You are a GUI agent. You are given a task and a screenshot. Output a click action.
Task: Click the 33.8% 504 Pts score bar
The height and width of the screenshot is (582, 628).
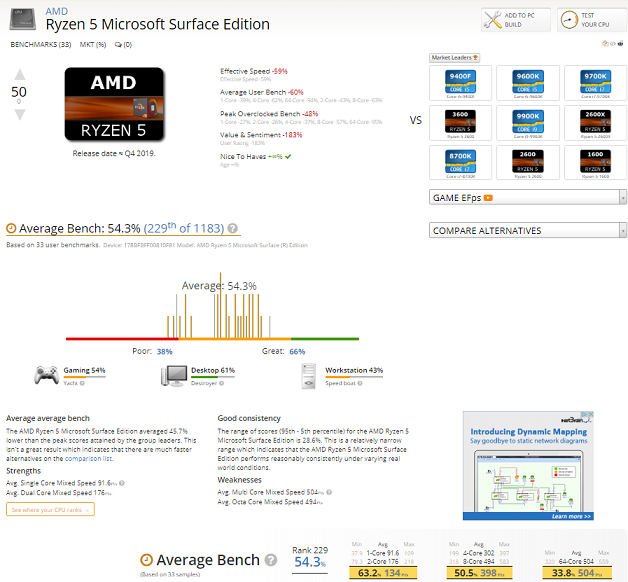(x=577, y=573)
